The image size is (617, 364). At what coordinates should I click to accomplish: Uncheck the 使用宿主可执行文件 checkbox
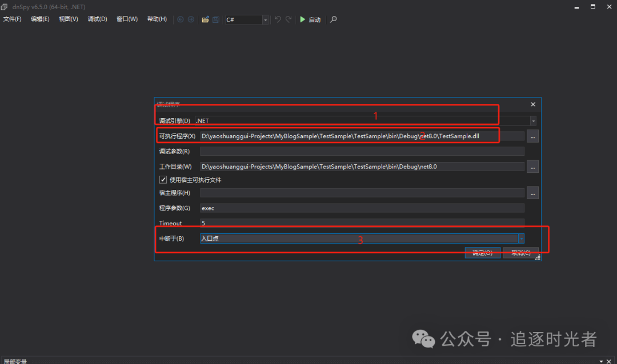pos(163,180)
